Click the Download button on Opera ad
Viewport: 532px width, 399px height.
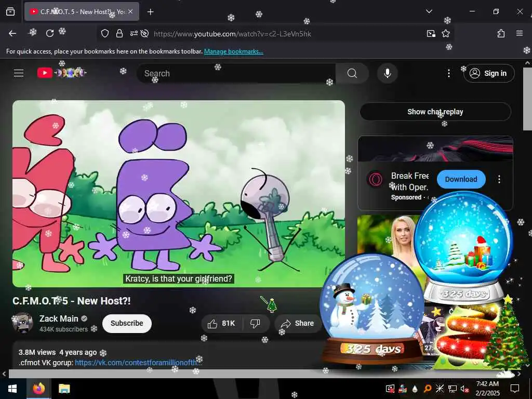[x=461, y=179]
